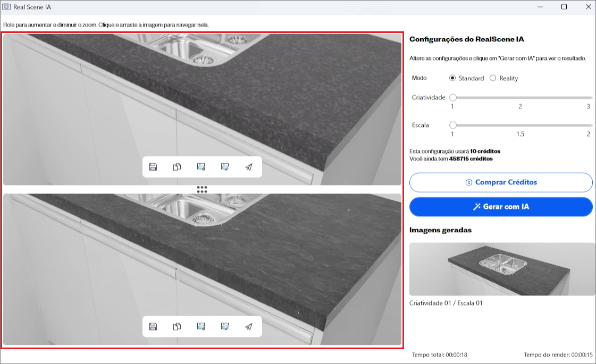Screen dimensions: 596x364
Task: Save the top preview image via floppy icon
Action: (153, 167)
